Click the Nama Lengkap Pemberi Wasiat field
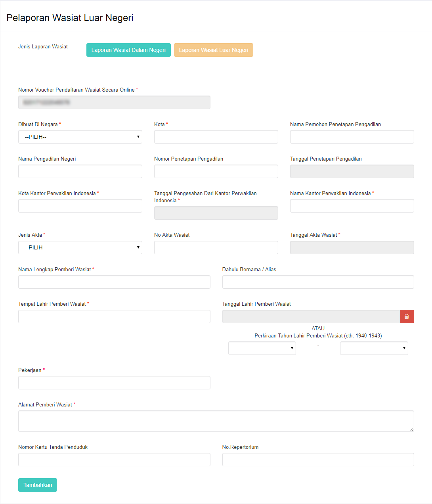 click(x=114, y=282)
